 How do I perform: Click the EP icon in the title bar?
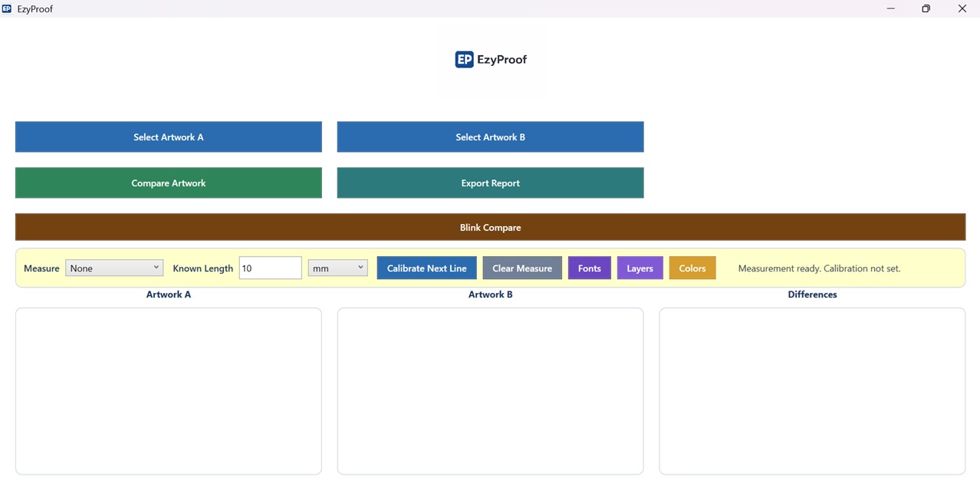pos(7,8)
